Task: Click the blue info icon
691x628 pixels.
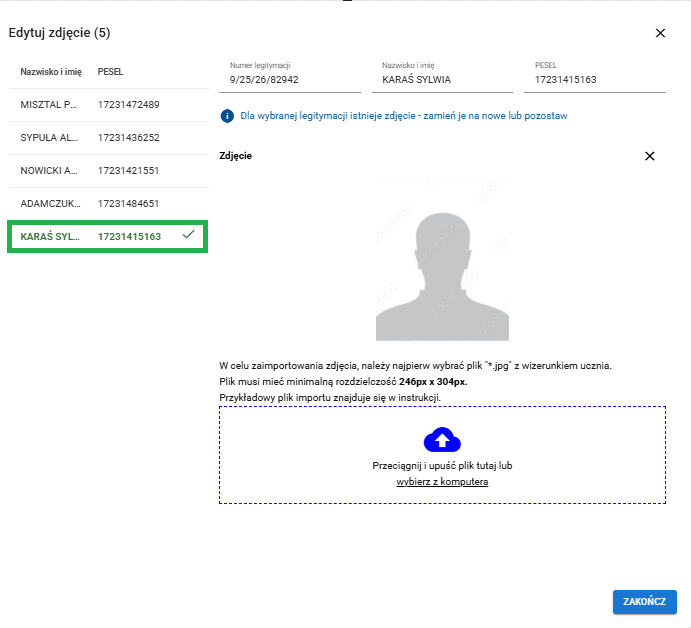Action: coord(227,116)
